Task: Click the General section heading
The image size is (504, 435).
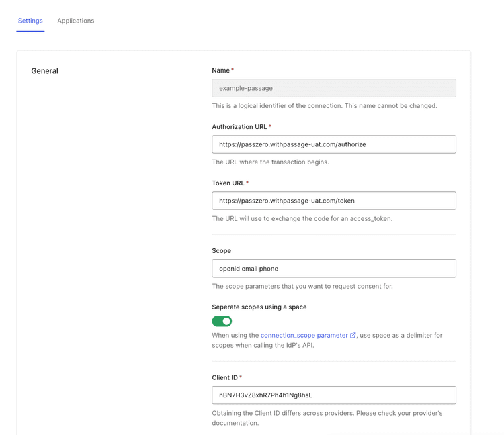Action: 44,71
